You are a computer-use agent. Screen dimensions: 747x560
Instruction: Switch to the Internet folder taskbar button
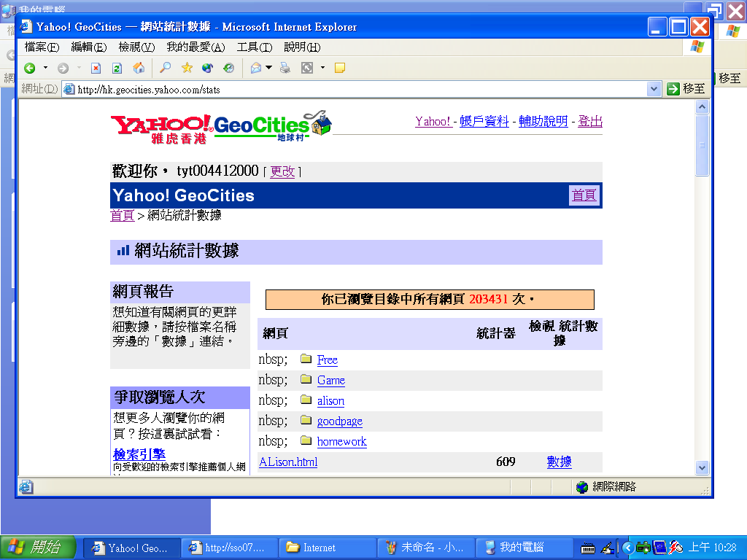[x=327, y=548]
